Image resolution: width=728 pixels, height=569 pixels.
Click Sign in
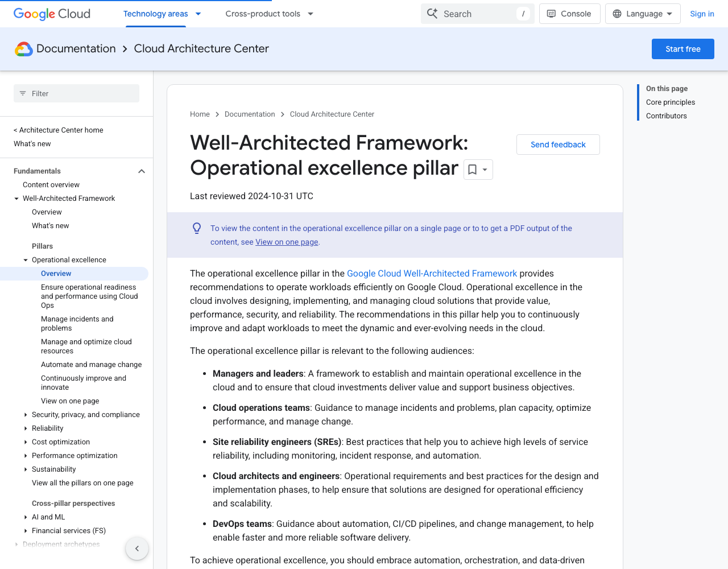pos(702,14)
